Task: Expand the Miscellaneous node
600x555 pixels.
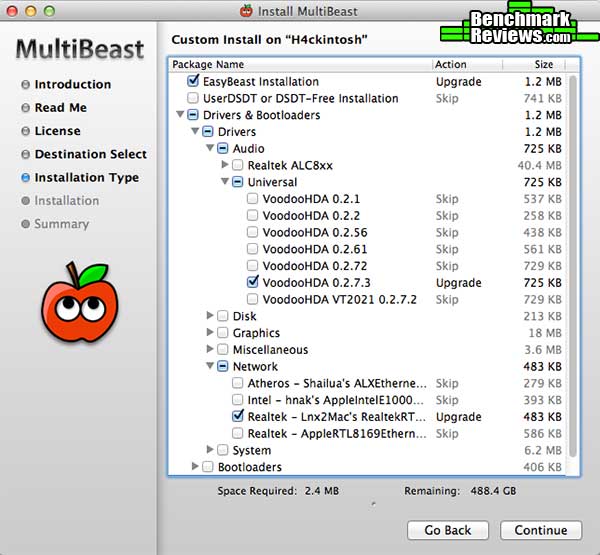Action: 210,349
